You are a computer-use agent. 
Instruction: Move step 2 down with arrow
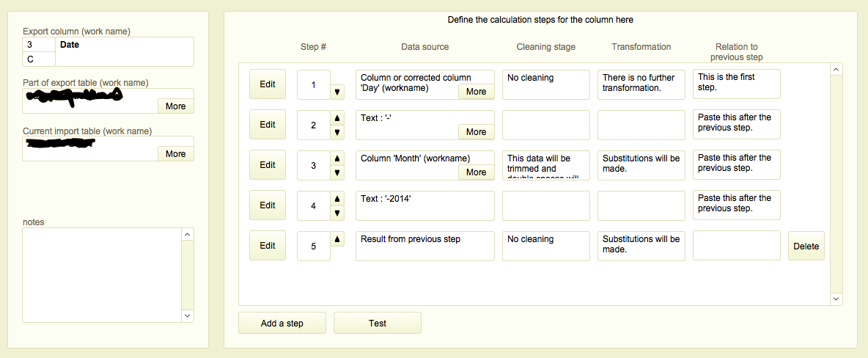pos(337,132)
